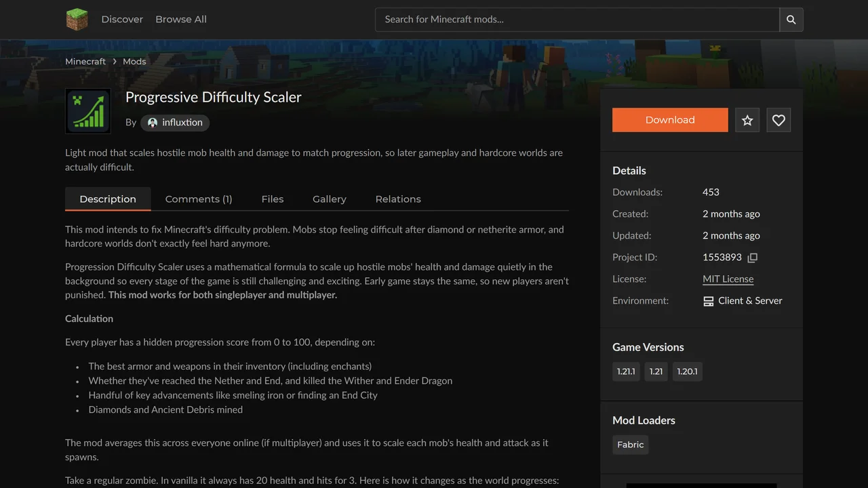Image resolution: width=868 pixels, height=488 pixels.
Task: Click the Progressive Difficulty Scaler mod icon
Action: [88, 111]
